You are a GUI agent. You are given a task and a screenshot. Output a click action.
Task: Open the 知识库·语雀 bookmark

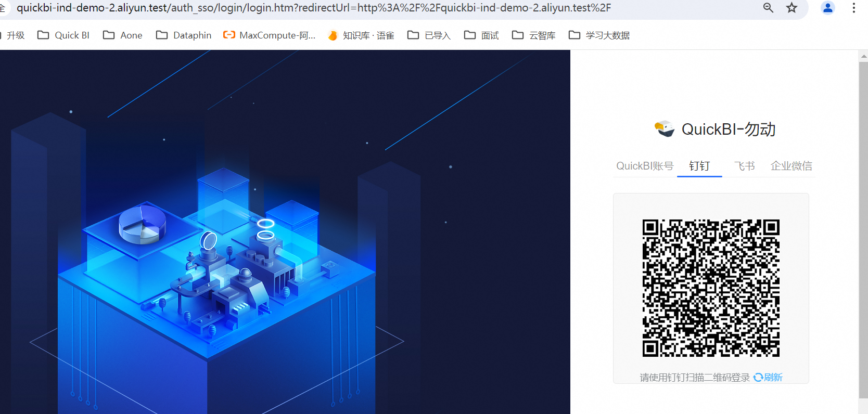(361, 35)
